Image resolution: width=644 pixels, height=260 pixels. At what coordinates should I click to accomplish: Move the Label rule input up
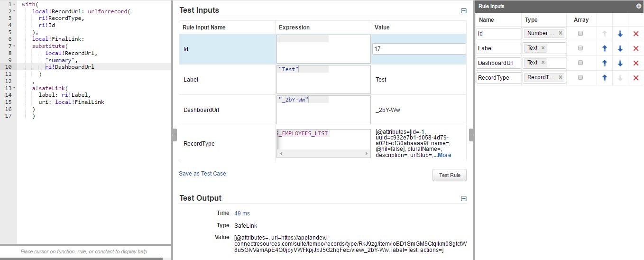tap(605, 48)
